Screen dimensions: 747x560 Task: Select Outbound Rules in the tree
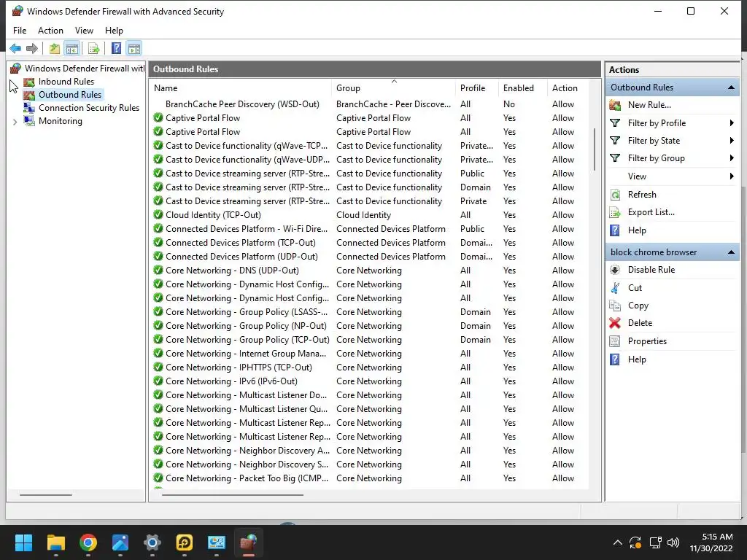click(x=69, y=95)
